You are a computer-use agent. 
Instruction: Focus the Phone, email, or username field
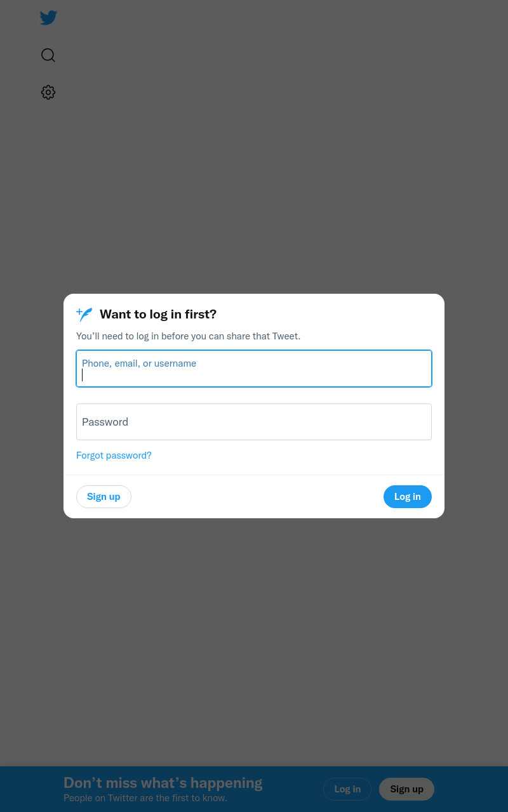coord(254,369)
